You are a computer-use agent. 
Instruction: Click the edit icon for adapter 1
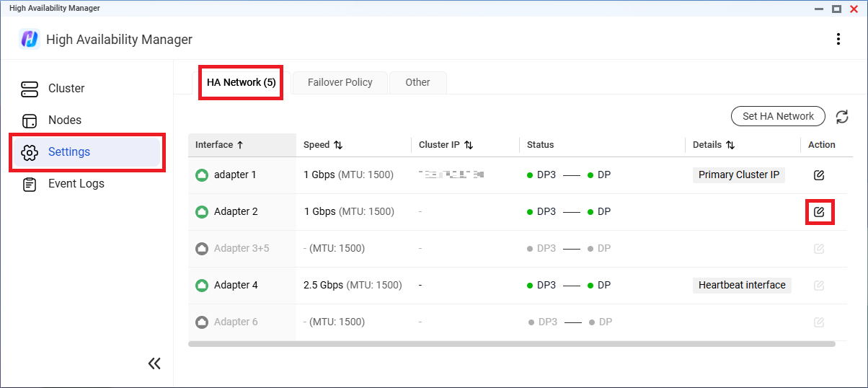(819, 175)
